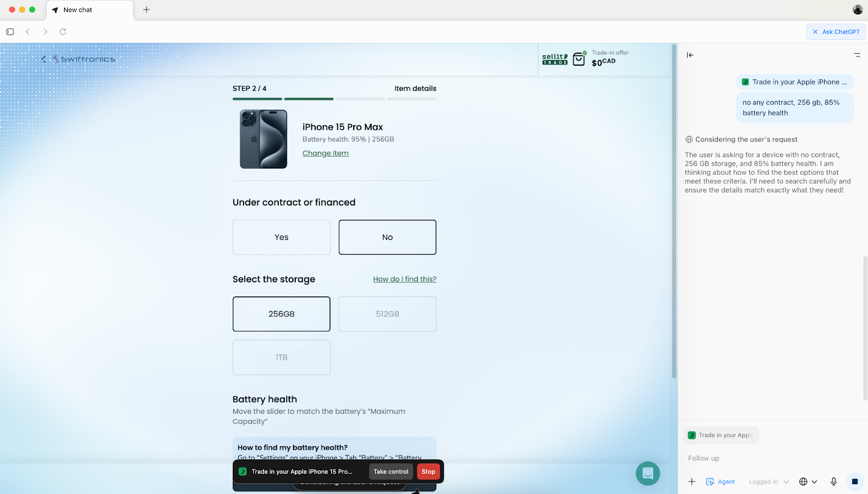Screen dimensions: 868x494
Task: Click the Battery health section heading
Action: coord(265,400)
